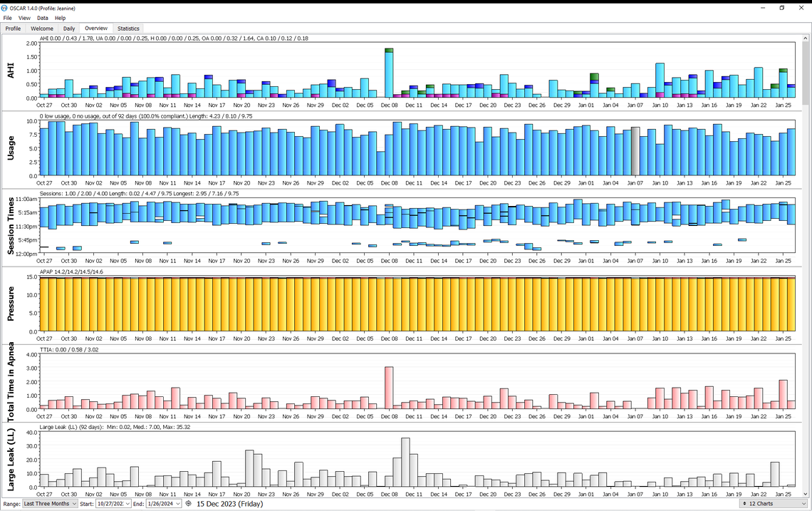Viewport: 812px width, 511px height.
Task: Click the scroll up arrow of charts
Action: click(806, 38)
